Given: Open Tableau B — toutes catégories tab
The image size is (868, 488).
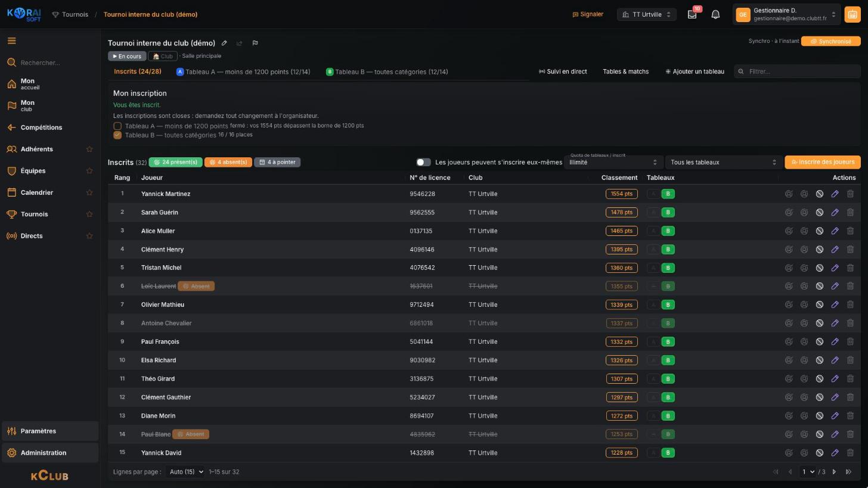Looking at the screenshot, I should click(x=387, y=72).
